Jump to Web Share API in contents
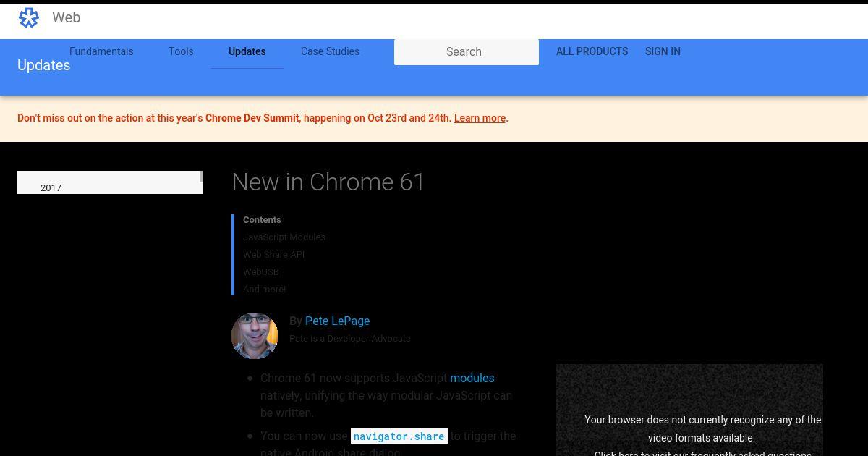Image resolution: width=868 pixels, height=456 pixels. 273,254
